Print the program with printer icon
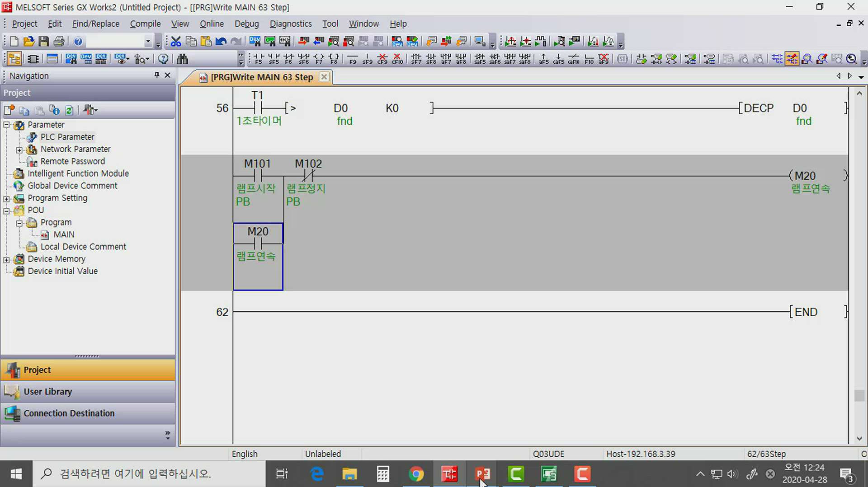Viewport: 868px width, 487px height. click(x=59, y=42)
